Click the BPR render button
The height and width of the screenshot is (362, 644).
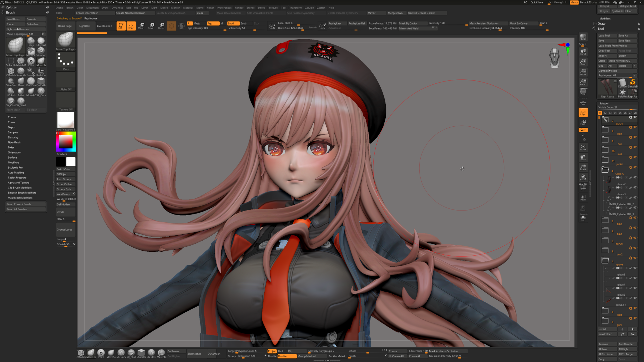[x=583, y=37]
